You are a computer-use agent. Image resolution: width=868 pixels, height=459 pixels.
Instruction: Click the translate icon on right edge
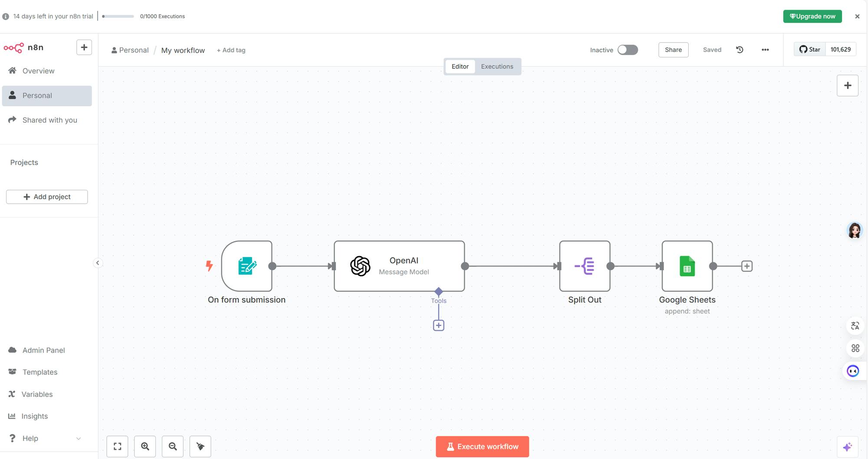(855, 326)
